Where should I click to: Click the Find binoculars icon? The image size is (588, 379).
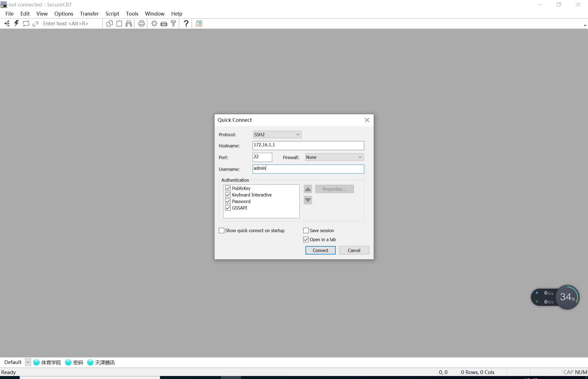[x=129, y=23]
